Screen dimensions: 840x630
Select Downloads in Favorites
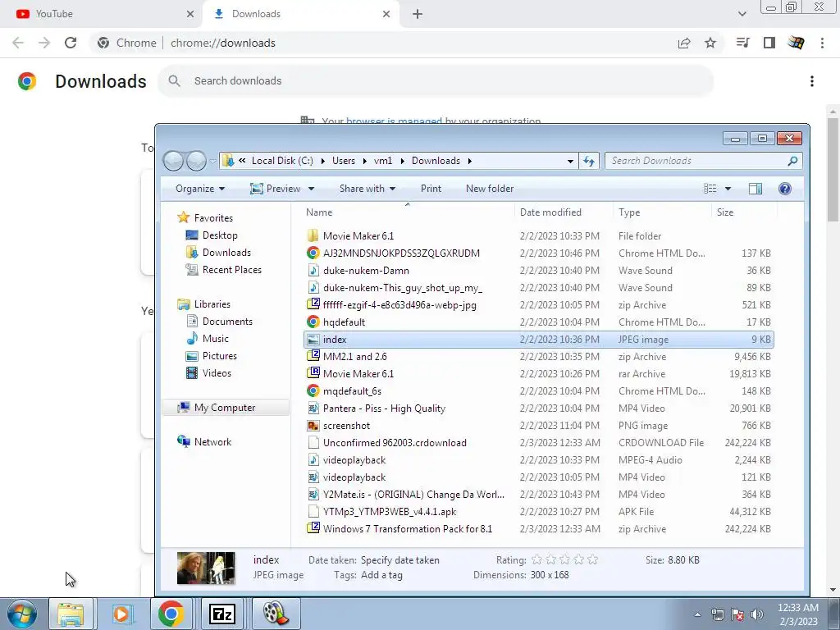[x=217, y=253]
